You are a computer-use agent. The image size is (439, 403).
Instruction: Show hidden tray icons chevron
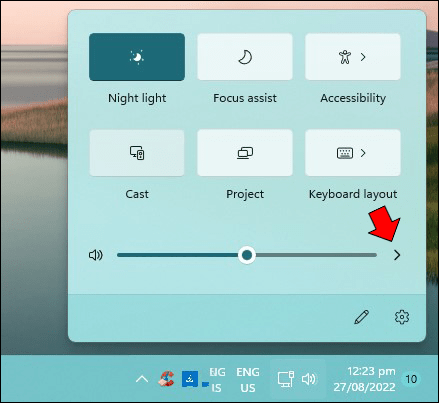click(x=142, y=379)
